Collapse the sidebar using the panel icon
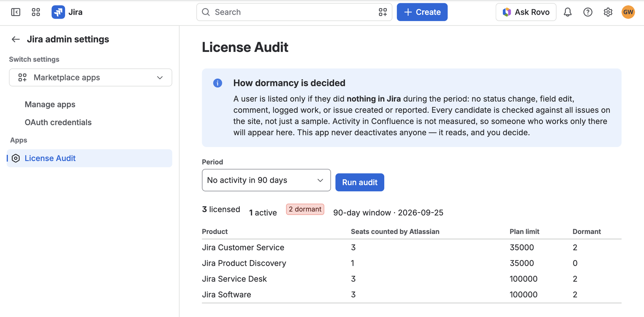Viewport: 644px width, 317px height. point(16,12)
